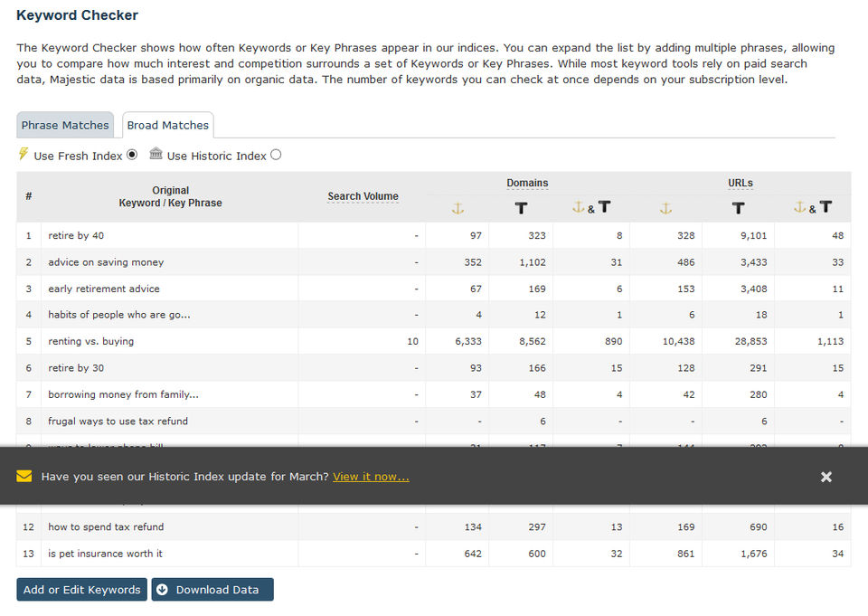Dismiss the Historic Index update notification

826,477
